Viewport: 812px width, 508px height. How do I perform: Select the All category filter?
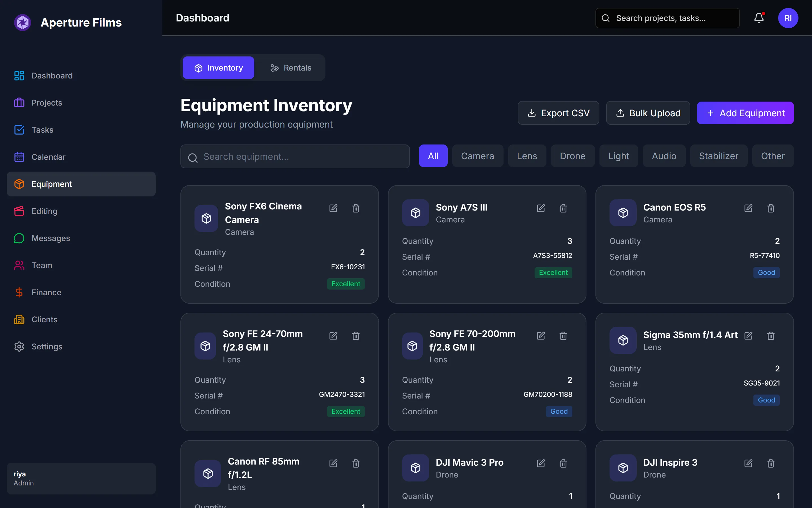click(433, 156)
